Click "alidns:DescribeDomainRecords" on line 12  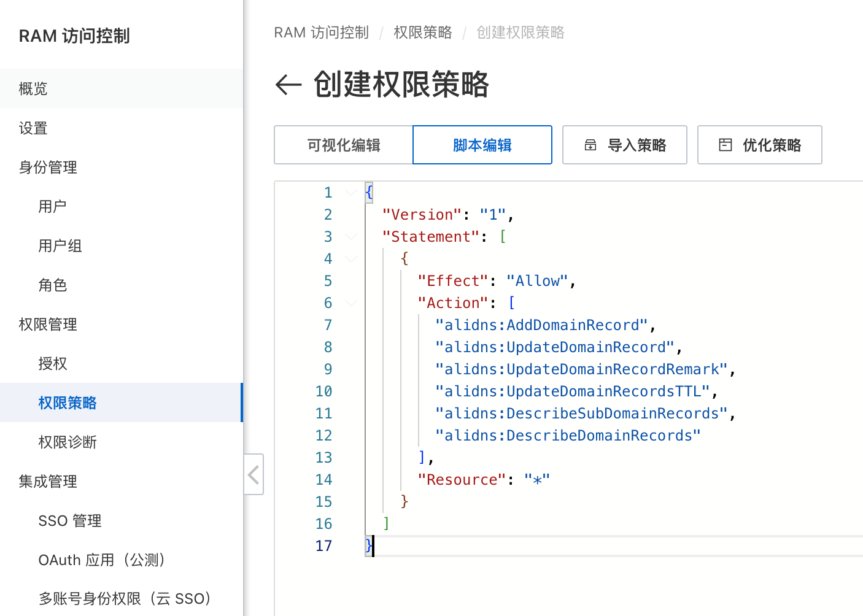568,436
